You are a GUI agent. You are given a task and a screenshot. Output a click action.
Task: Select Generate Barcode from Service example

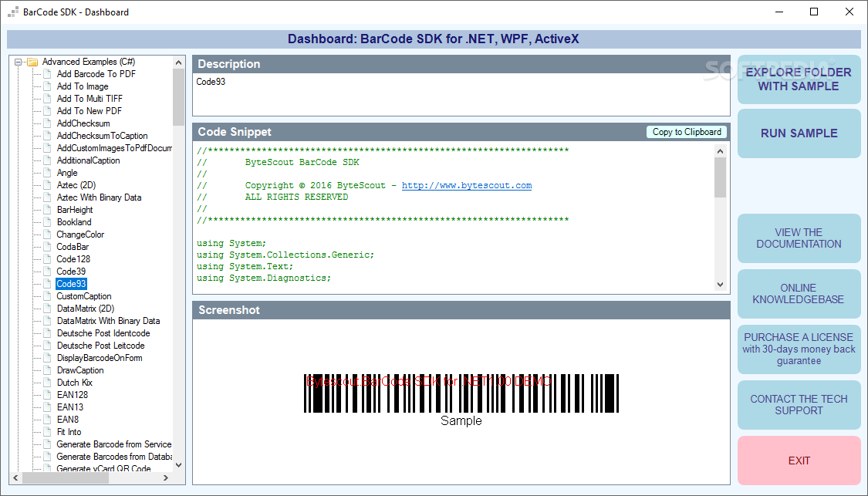click(114, 444)
